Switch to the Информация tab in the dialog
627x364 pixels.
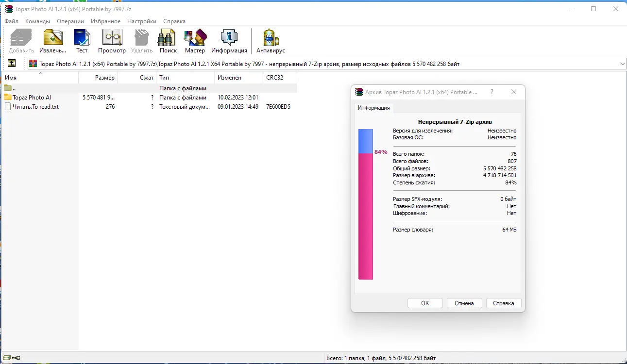(x=373, y=108)
